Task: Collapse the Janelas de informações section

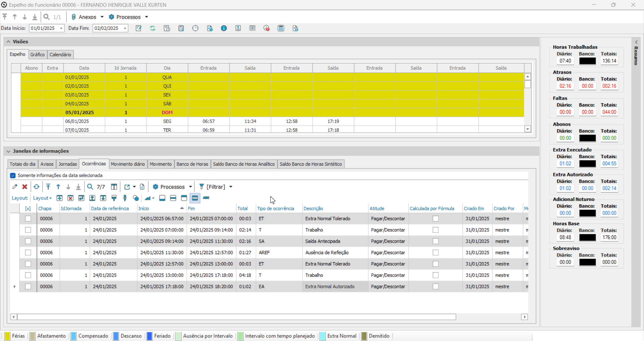Action: coord(8,151)
